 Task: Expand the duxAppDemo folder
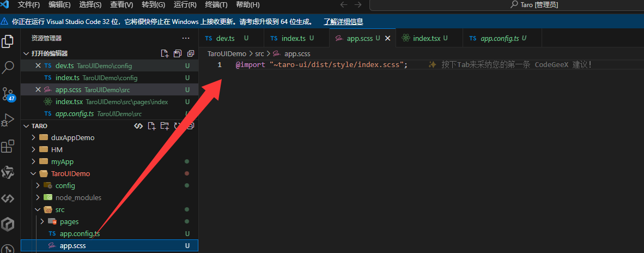point(33,137)
